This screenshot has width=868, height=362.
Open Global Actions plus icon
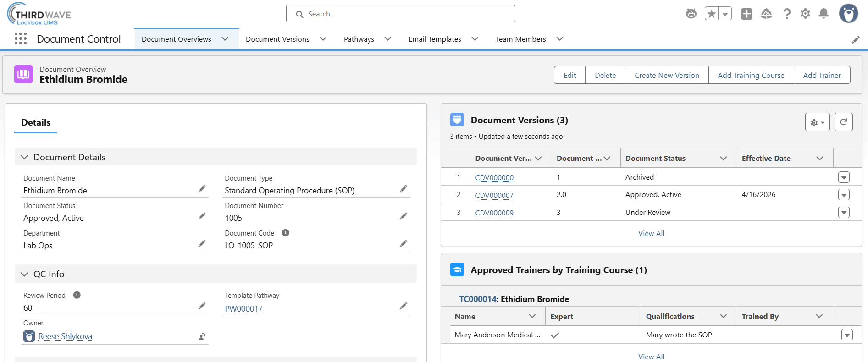746,14
